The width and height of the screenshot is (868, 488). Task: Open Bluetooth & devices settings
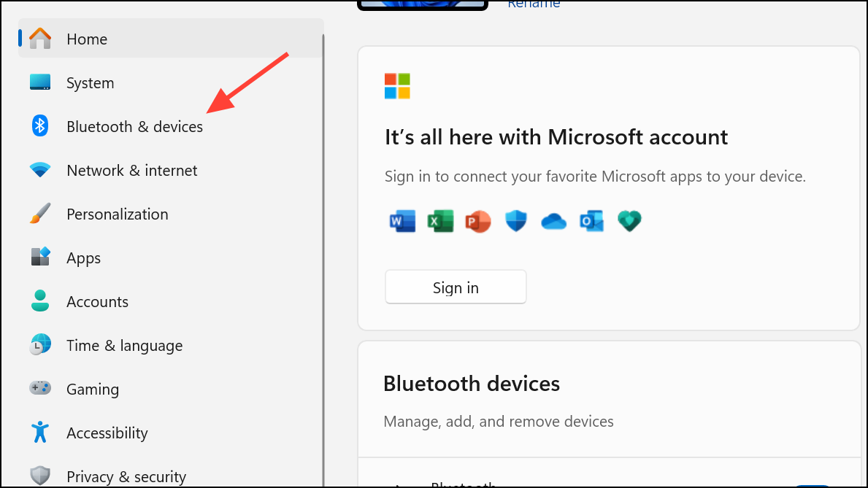(40, 126)
